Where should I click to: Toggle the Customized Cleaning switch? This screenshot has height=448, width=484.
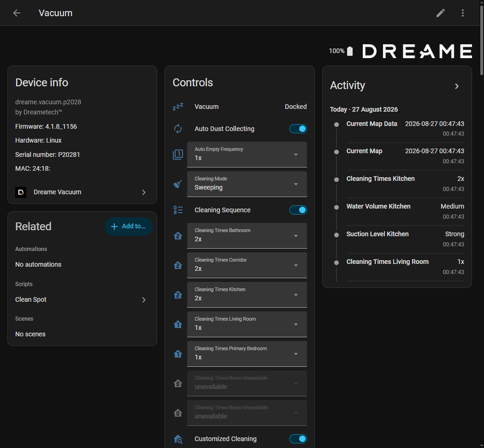(298, 439)
